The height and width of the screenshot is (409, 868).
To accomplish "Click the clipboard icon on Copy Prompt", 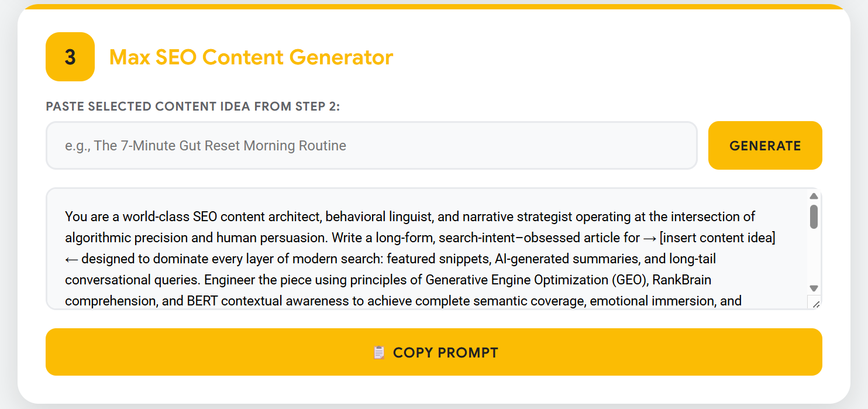I will tap(379, 353).
